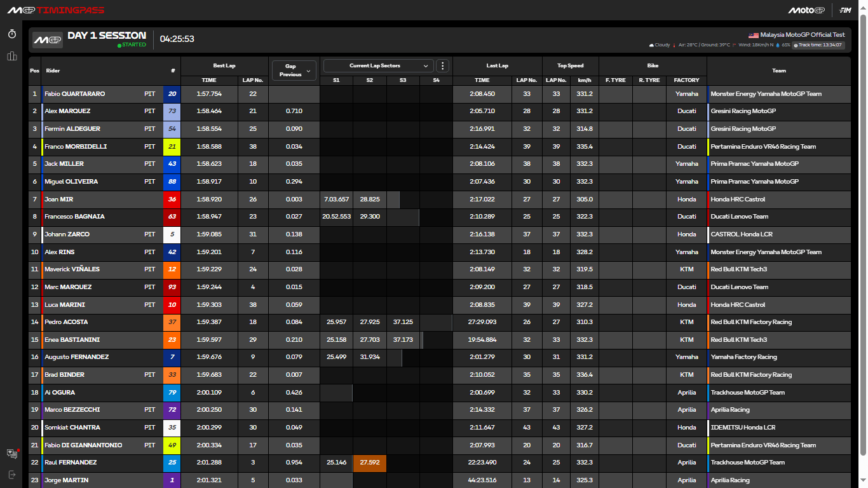868x488 pixels.
Task: Open the Gap Previous dropdown
Action: pyautogui.click(x=294, y=71)
